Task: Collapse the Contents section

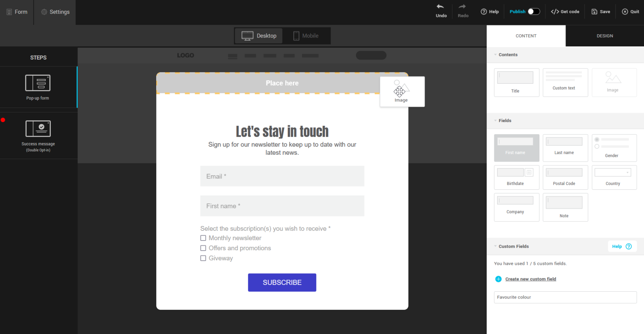Action: pos(495,55)
